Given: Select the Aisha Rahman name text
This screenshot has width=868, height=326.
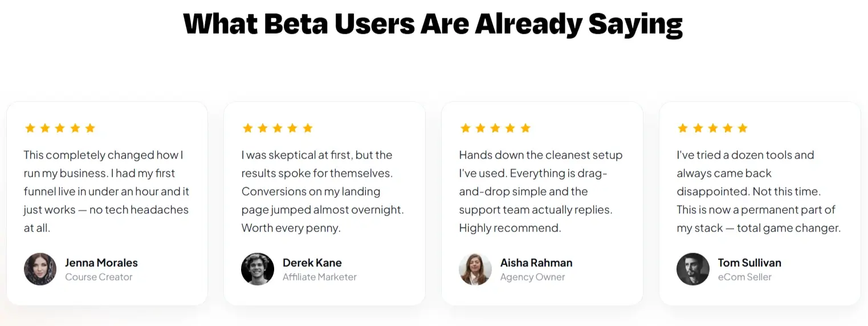Looking at the screenshot, I should 536,263.
